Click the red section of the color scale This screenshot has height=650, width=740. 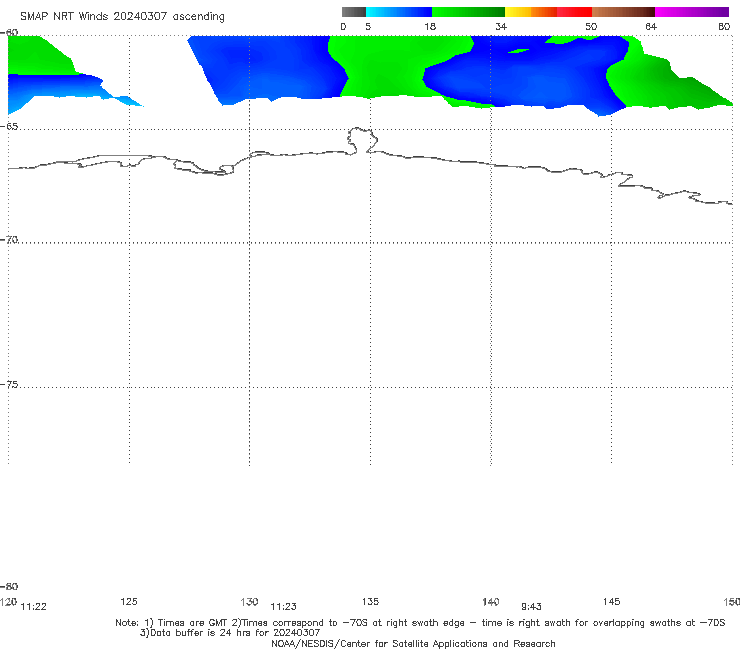pyautogui.click(x=574, y=12)
